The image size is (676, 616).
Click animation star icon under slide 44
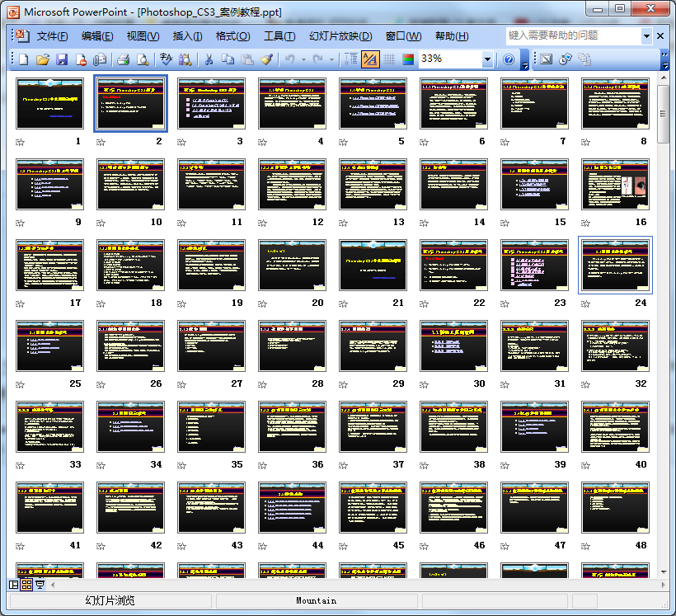point(262,546)
